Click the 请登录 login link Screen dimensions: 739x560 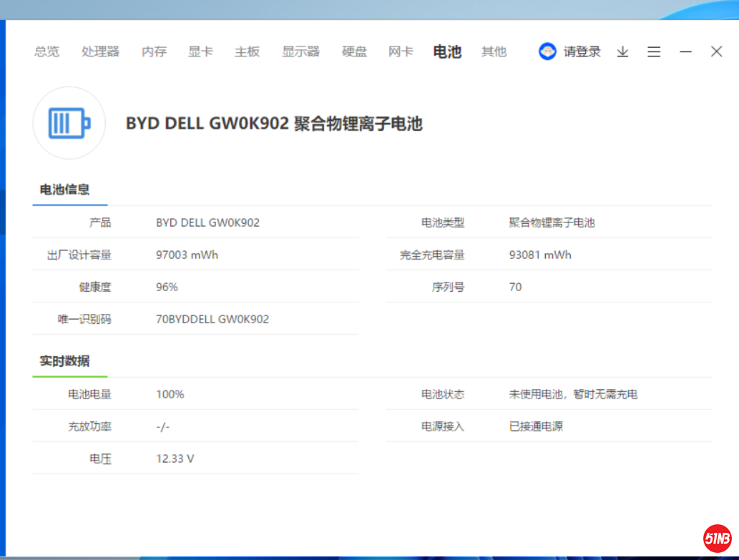(582, 51)
